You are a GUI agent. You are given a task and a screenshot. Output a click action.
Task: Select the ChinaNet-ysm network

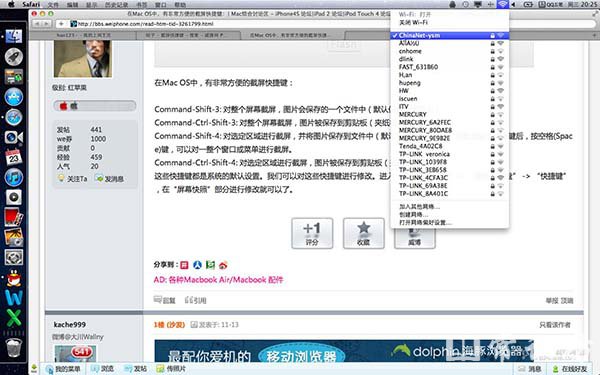[x=450, y=35]
